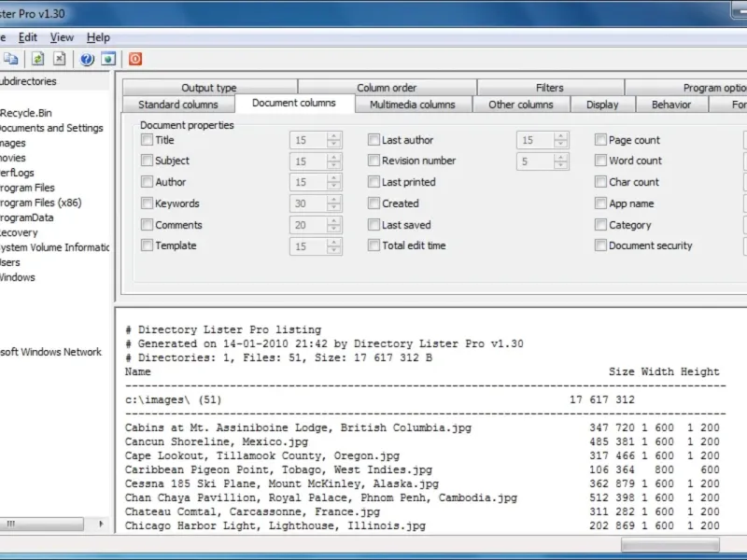Image resolution: width=747 pixels, height=560 pixels.
Task: Enable the Subject column checkbox
Action: tap(147, 160)
